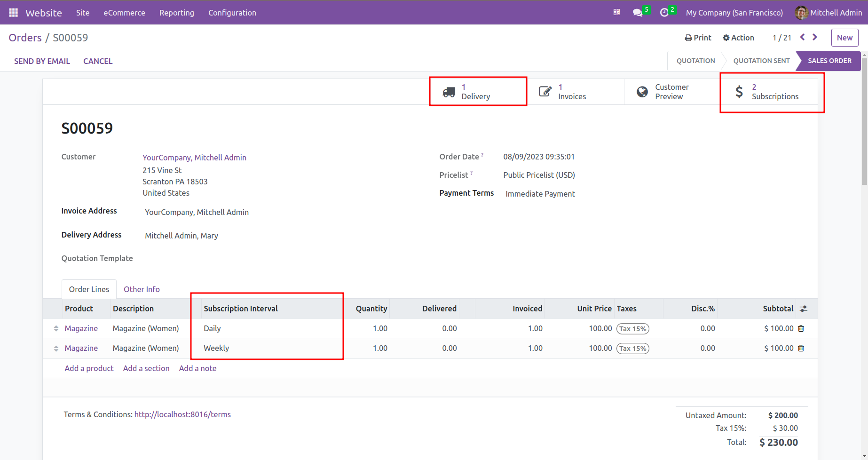Expand the Mitchell Admin user menu
The width and height of the screenshot is (868, 460).
pyautogui.click(x=828, y=13)
